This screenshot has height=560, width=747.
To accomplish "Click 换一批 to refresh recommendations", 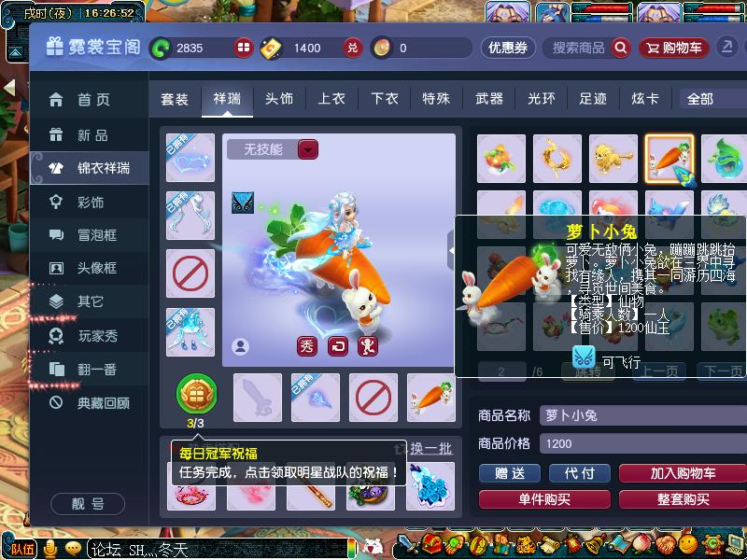I will [430, 448].
